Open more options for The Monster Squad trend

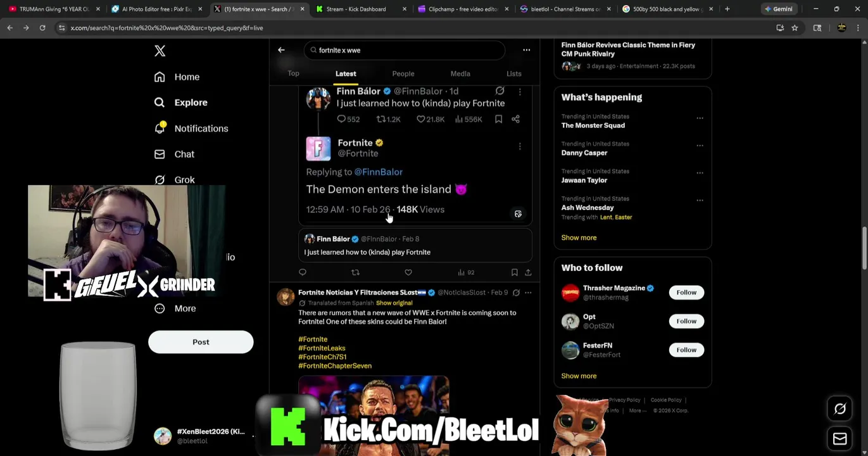tap(700, 118)
